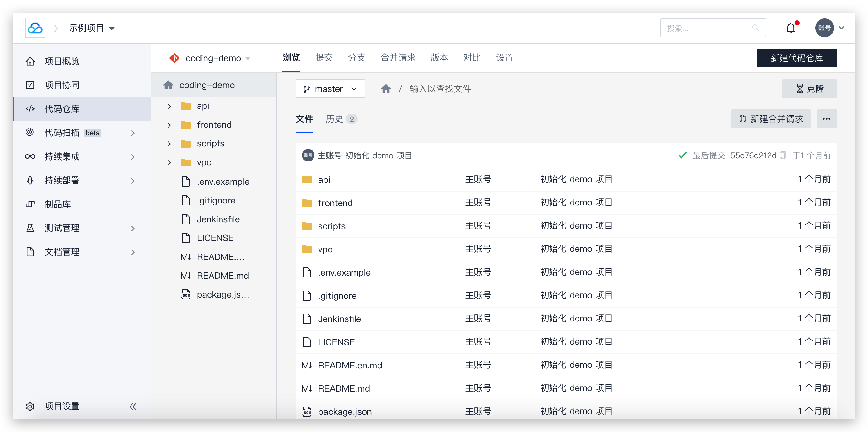868x432 pixels.
Task: Expand the 持续集成 sidebar submenu
Action: (133, 156)
